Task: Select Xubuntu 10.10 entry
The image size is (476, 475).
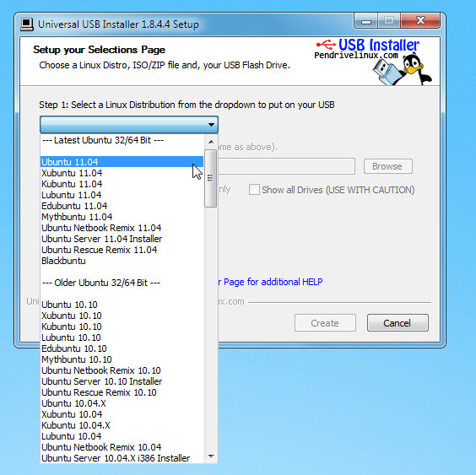Action: point(122,316)
